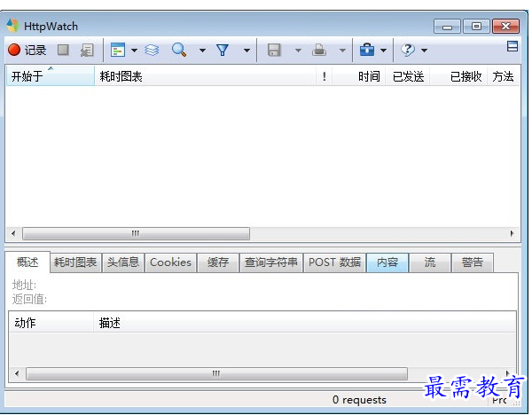
Task: Click the details pane scroll left arrow
Action: pos(17,373)
